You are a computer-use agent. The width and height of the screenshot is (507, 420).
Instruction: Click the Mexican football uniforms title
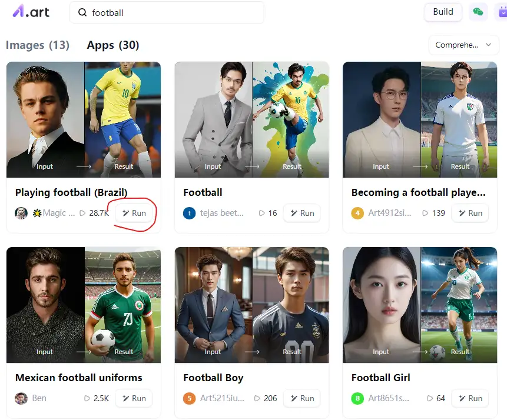coord(78,378)
